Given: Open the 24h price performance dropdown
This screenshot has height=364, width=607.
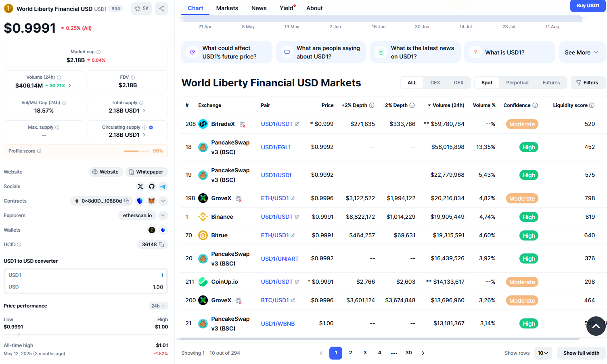Looking at the screenshot, I should coord(158,306).
